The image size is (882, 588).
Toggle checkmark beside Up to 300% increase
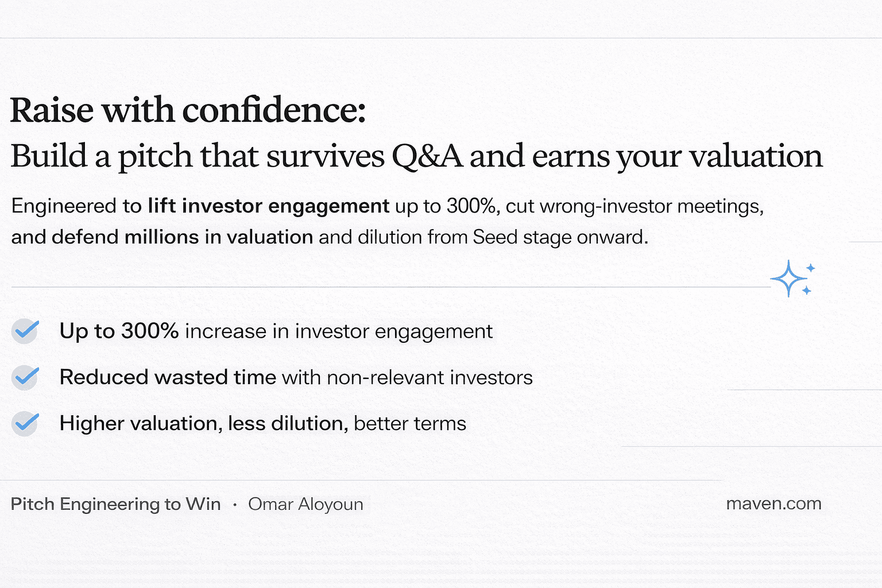(26, 331)
